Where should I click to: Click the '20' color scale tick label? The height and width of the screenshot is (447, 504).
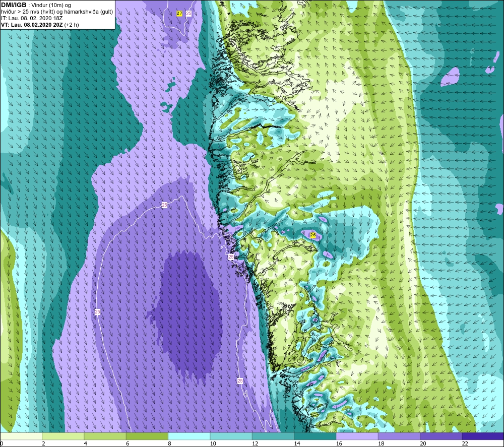tap(423, 443)
